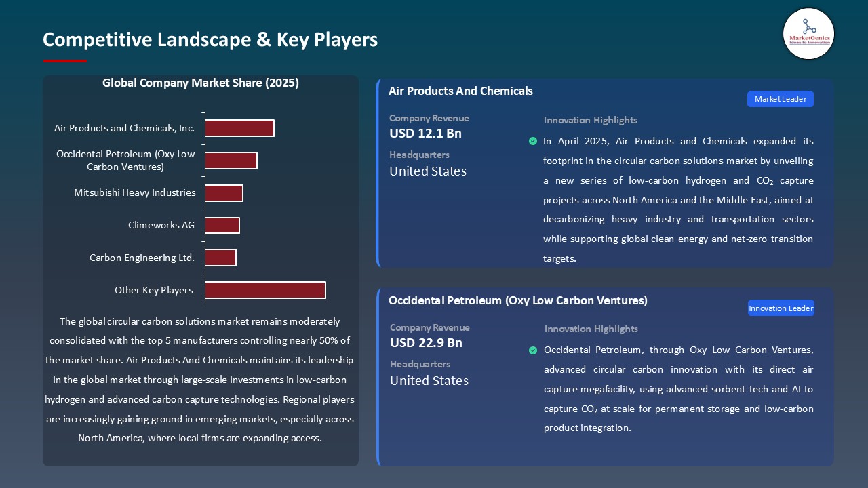Image resolution: width=868 pixels, height=488 pixels.
Task: Select the Market Leader badge
Action: tap(780, 99)
